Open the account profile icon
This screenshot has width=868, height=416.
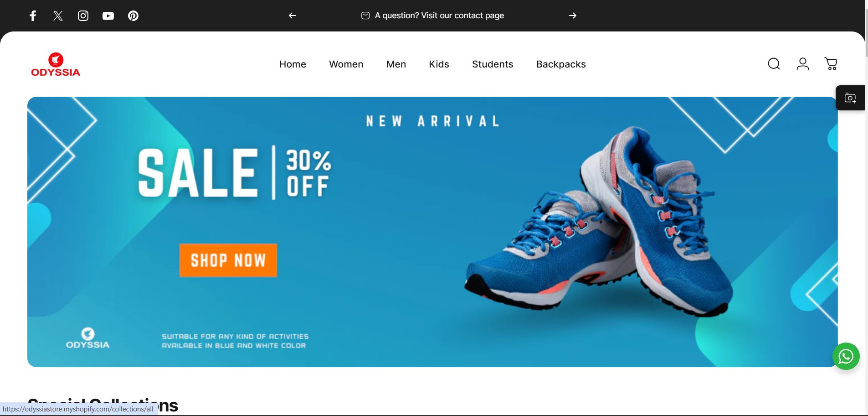pos(802,64)
